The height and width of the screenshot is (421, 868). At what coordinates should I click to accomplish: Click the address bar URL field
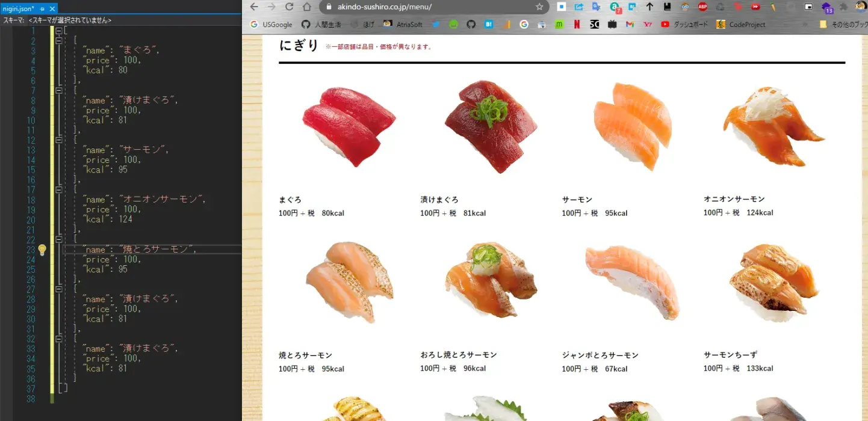[x=421, y=7]
